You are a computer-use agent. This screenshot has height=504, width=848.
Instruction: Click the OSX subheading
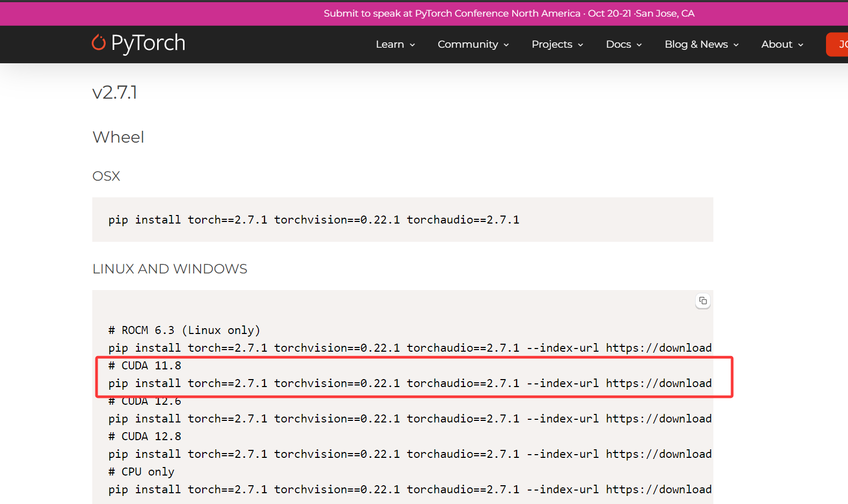[x=106, y=176]
